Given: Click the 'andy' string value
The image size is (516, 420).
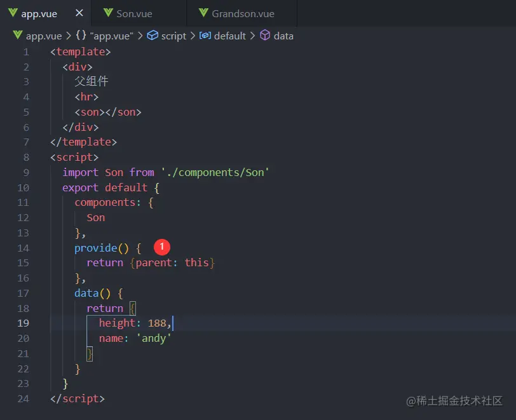Looking at the screenshot, I should 154,339.
